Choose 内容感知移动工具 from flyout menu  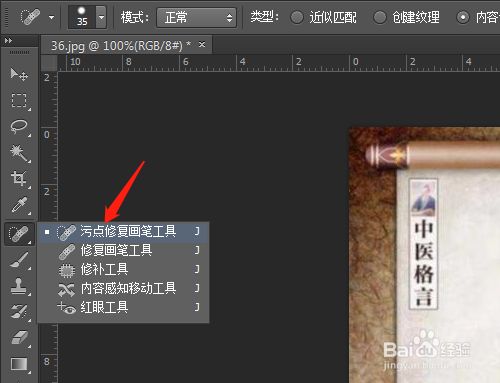[x=124, y=289]
